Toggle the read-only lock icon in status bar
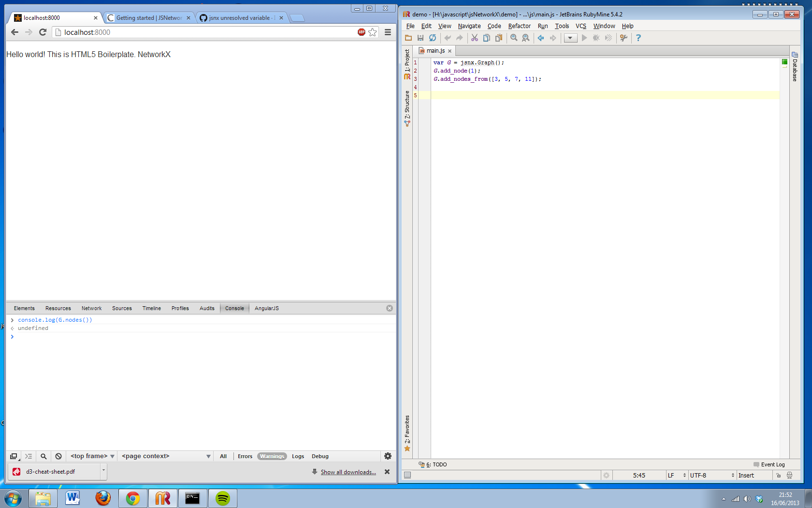Image resolution: width=812 pixels, height=508 pixels. click(778, 476)
